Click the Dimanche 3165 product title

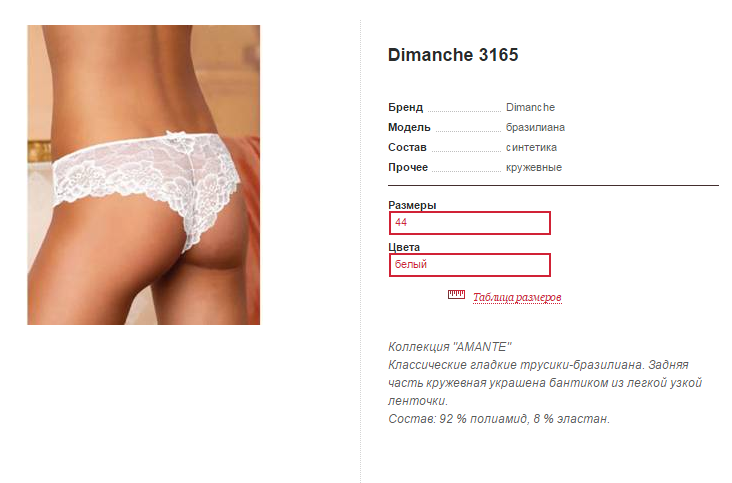[453, 55]
